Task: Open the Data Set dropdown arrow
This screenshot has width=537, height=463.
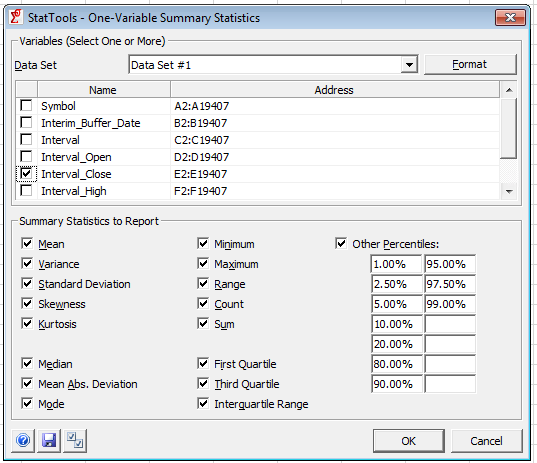Action: click(409, 64)
